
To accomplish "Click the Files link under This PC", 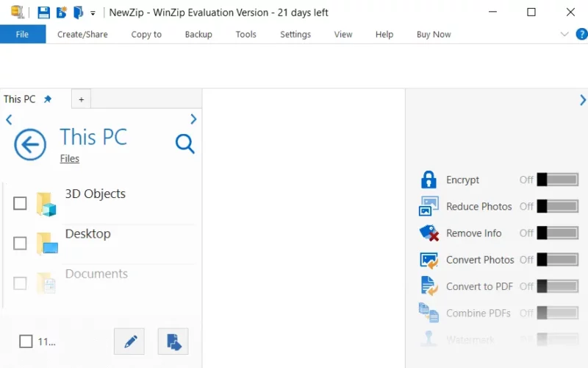I will pyautogui.click(x=70, y=158).
